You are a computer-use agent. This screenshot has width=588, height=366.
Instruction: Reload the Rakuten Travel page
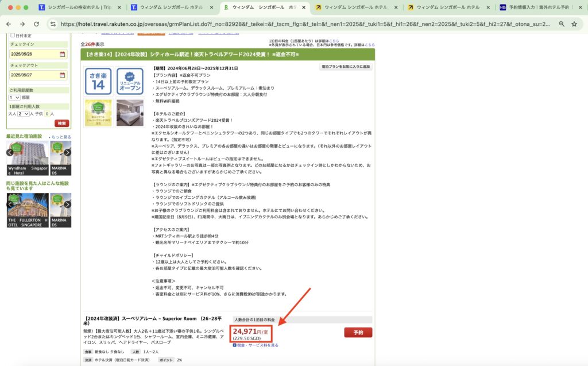click(x=36, y=24)
